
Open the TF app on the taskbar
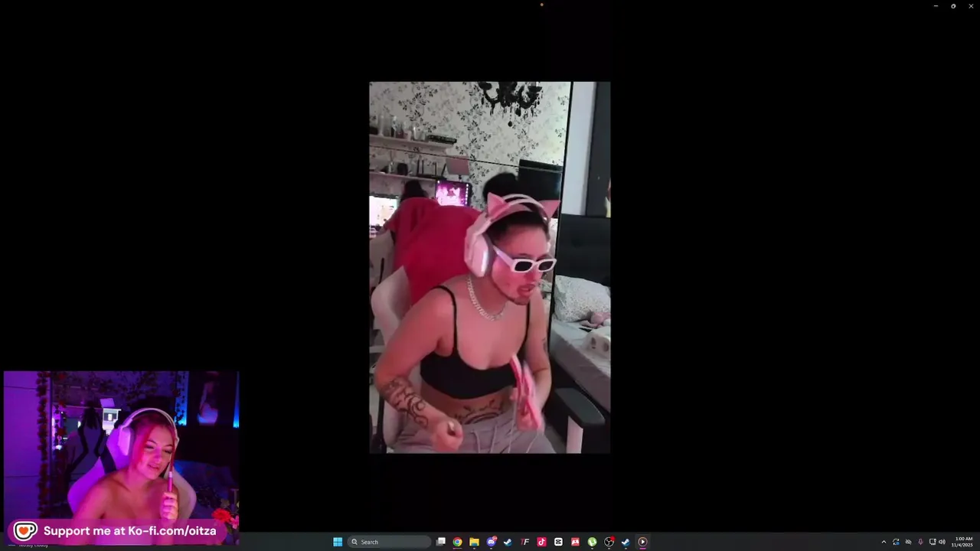point(524,542)
